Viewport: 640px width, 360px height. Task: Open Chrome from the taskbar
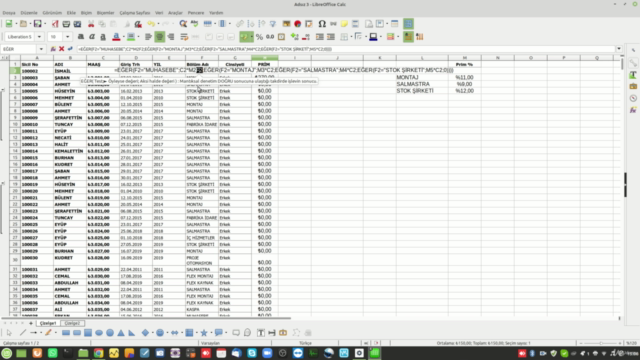[x=98, y=353]
